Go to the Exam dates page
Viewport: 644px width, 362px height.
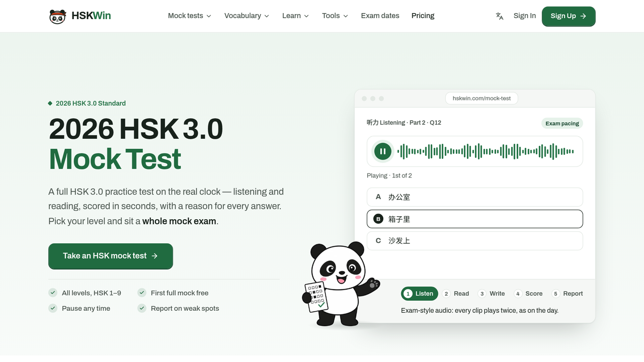click(x=380, y=16)
